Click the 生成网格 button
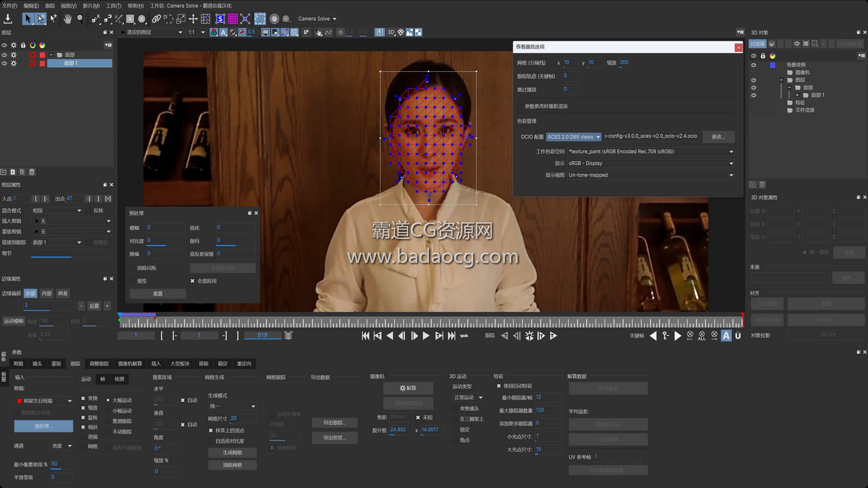The image size is (868, 488). tap(232, 453)
